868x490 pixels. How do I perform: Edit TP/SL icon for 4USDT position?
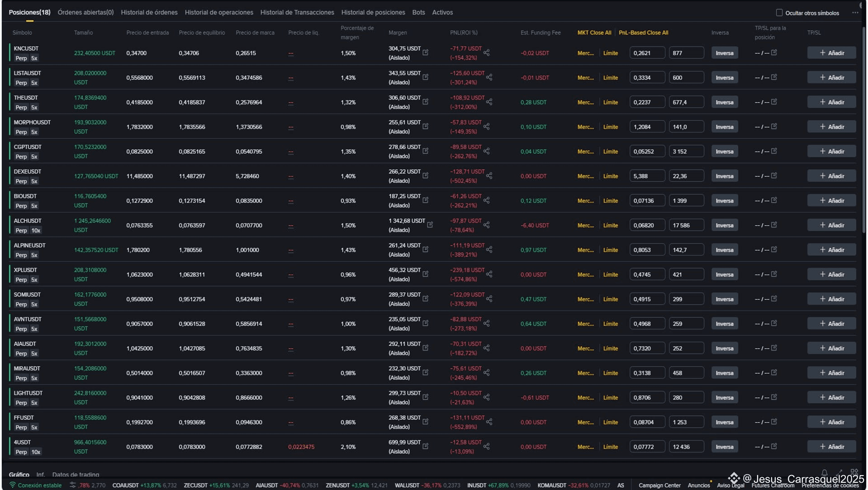coord(774,446)
